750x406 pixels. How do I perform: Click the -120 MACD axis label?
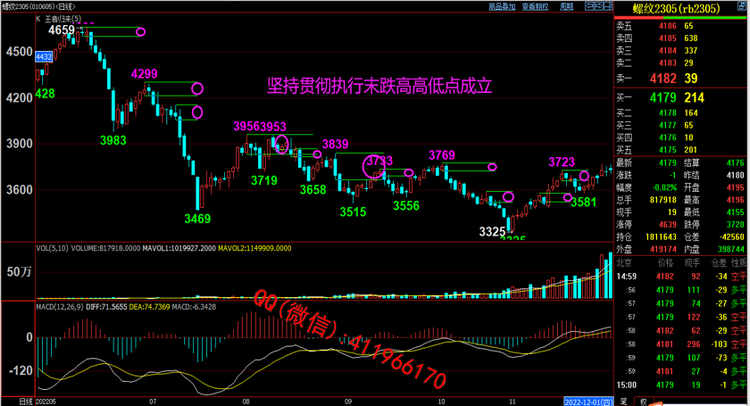20,371
